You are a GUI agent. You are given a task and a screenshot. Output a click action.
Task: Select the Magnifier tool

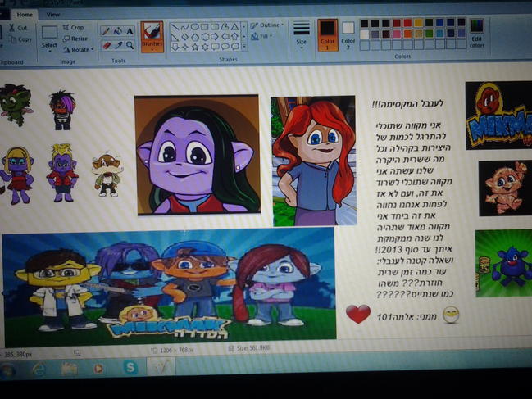point(130,45)
